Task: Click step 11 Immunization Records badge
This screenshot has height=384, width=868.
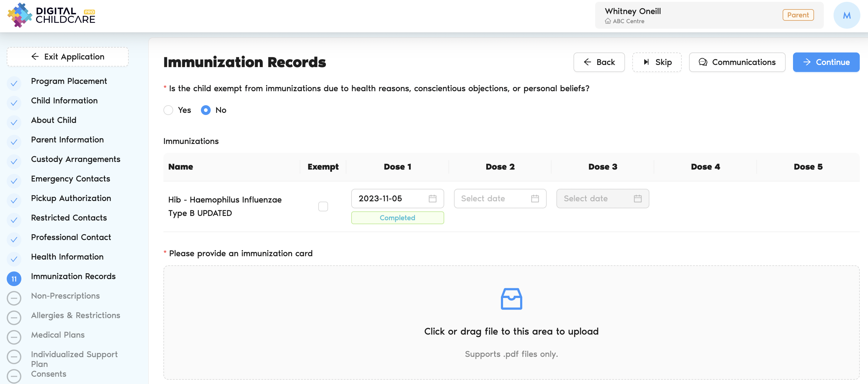Action: [14, 279]
